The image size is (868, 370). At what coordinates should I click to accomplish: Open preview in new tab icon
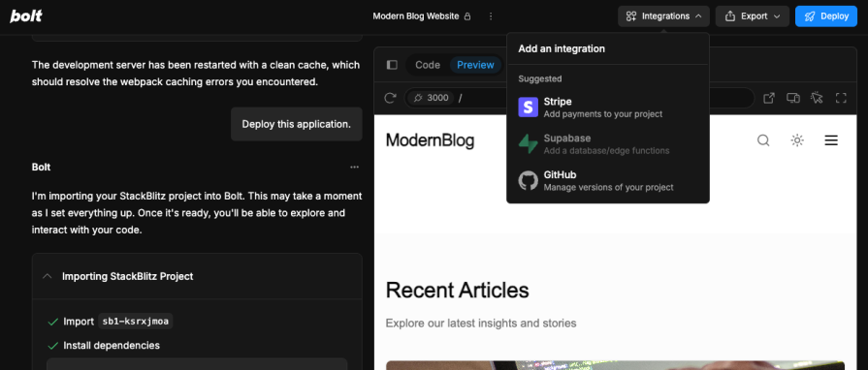[x=769, y=98]
